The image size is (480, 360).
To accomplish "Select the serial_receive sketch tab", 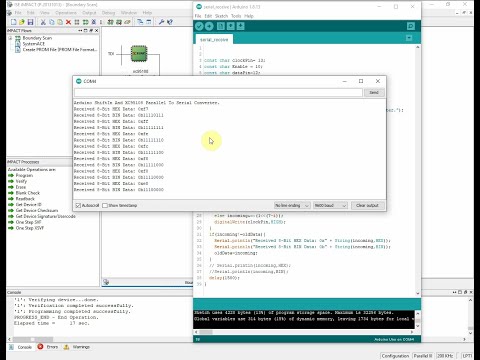I will 214,39.
